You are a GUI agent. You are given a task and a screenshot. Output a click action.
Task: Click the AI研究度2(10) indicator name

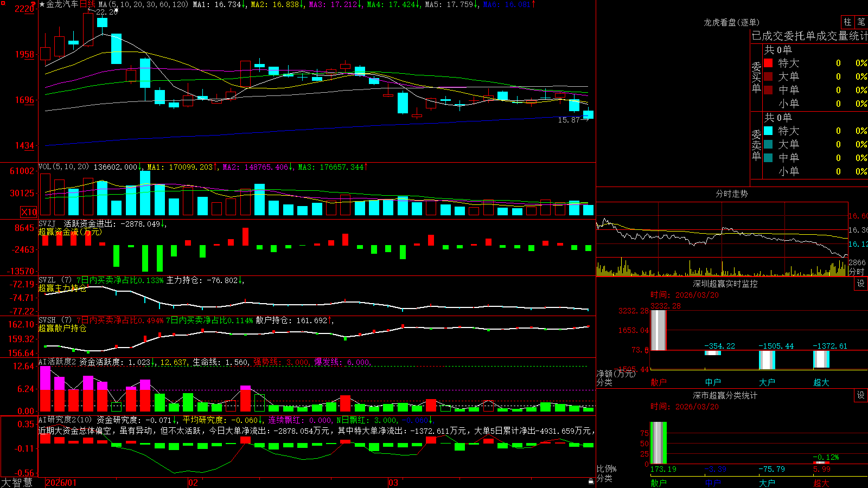tap(66, 420)
